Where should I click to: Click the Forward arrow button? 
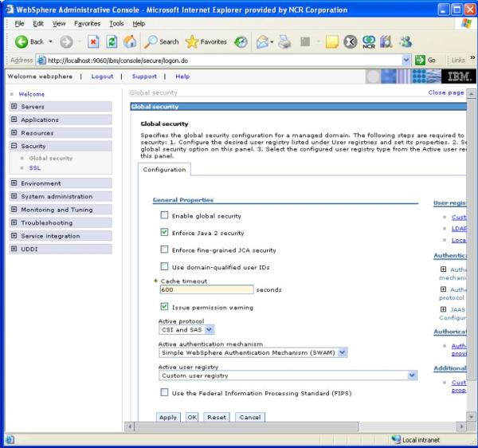coord(66,41)
